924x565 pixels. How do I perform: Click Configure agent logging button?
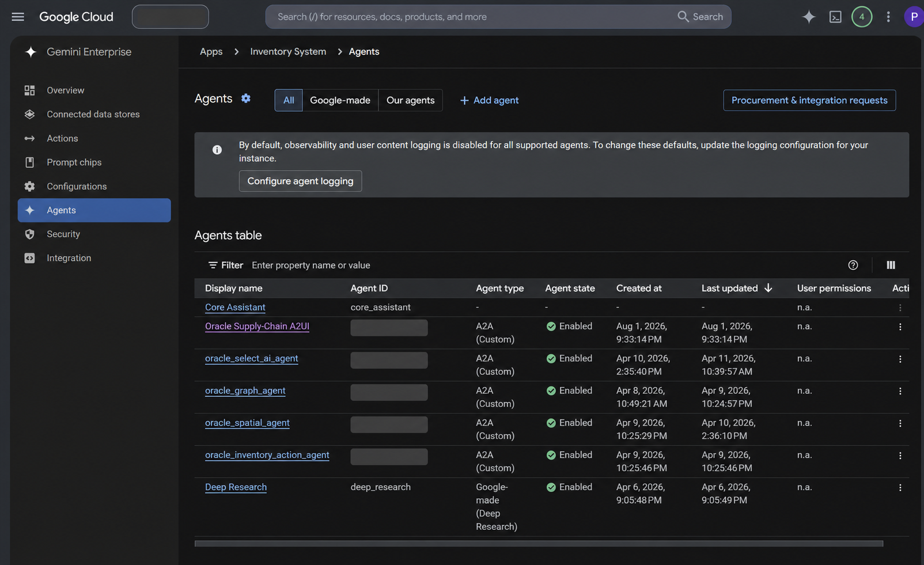(x=300, y=181)
